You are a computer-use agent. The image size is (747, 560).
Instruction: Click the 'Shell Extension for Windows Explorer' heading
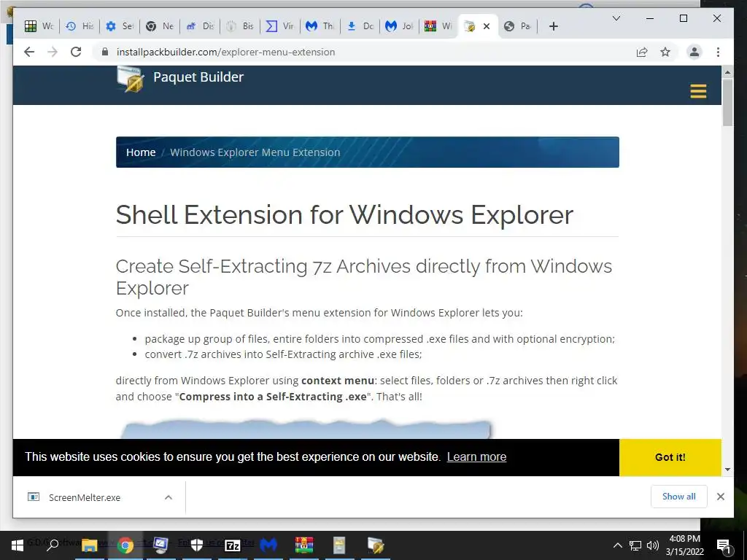(x=344, y=215)
